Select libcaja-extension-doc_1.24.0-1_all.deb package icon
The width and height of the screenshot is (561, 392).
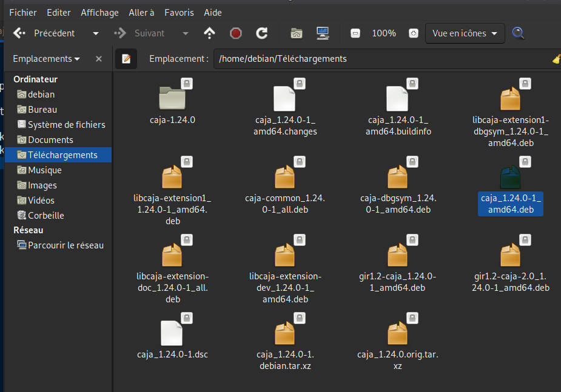(172, 255)
